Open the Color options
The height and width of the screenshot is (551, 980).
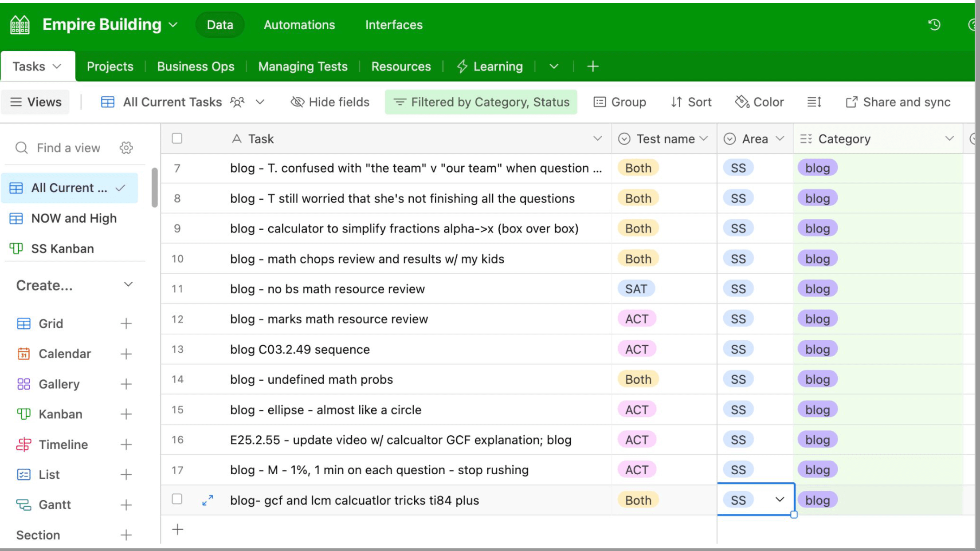(759, 102)
